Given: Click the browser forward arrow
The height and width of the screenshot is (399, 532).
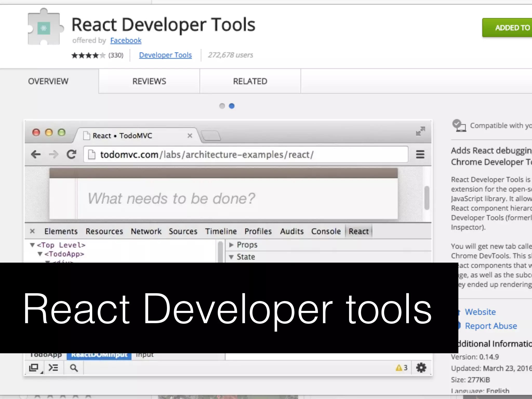Looking at the screenshot, I should [54, 155].
